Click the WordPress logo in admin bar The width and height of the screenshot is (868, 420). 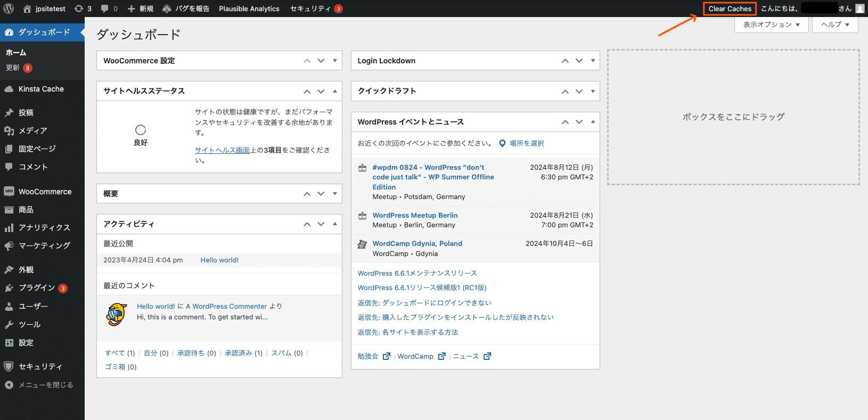(x=9, y=9)
